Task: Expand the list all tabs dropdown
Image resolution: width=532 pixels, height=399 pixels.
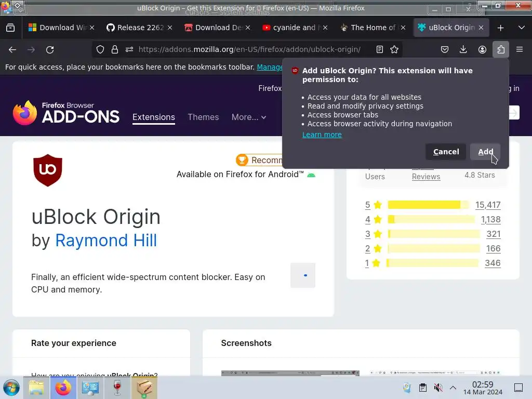Action: point(522,28)
